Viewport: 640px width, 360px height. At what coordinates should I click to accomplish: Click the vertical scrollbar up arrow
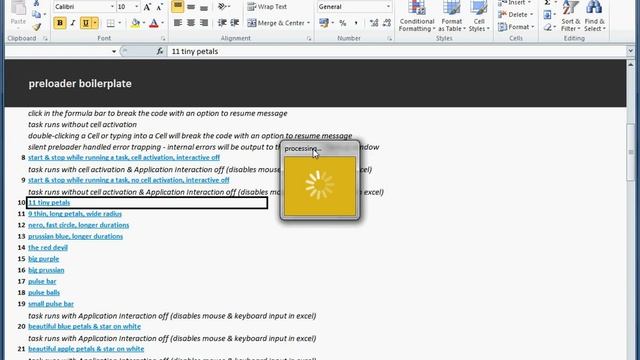631,64
